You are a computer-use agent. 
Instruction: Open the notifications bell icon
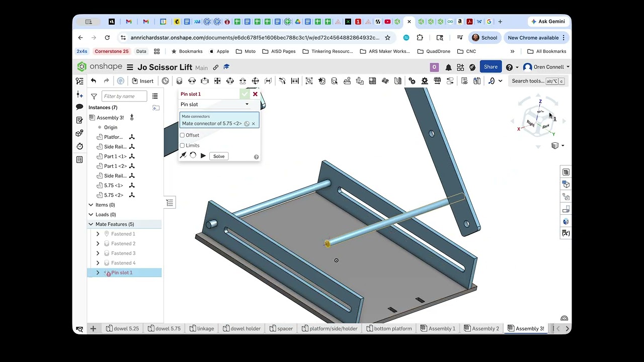[x=448, y=67]
